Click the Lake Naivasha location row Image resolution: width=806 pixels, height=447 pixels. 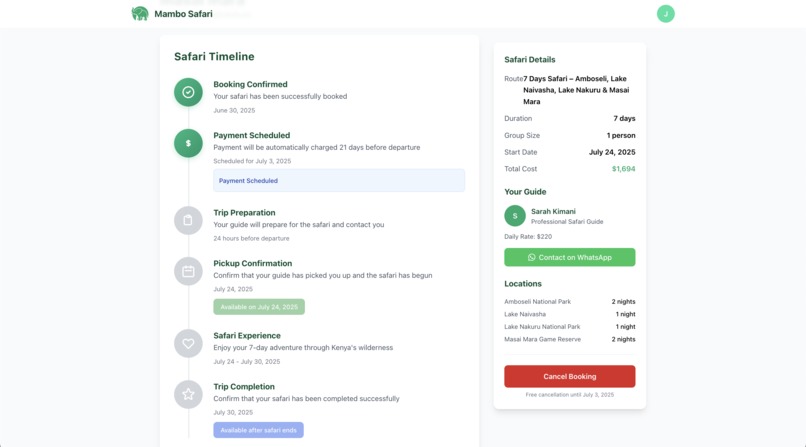[570, 314]
